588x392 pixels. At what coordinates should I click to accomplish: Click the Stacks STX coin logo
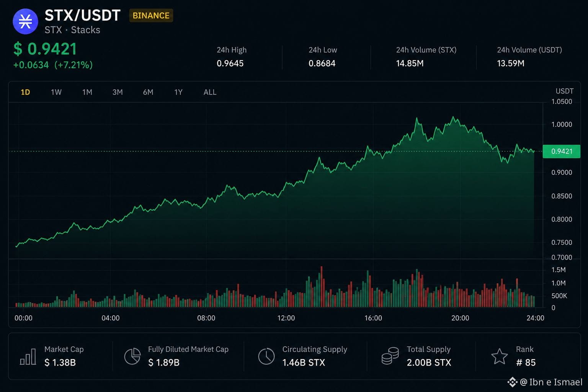tap(26, 21)
